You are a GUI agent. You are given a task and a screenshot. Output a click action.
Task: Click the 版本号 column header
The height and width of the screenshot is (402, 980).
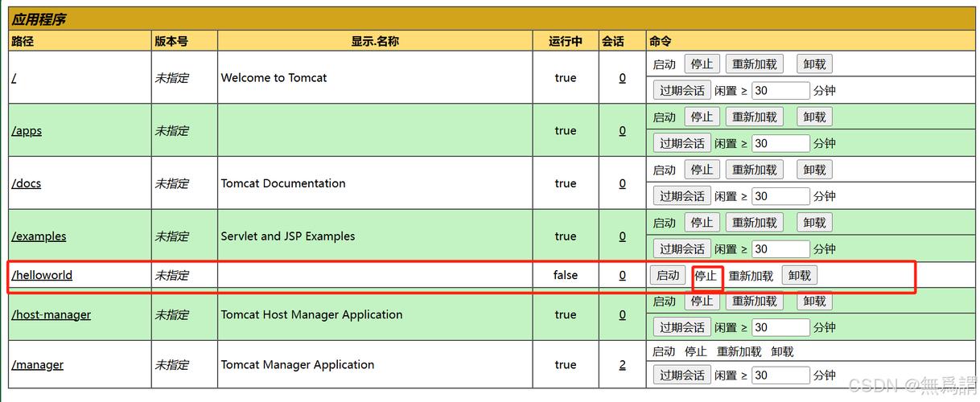pyautogui.click(x=171, y=41)
